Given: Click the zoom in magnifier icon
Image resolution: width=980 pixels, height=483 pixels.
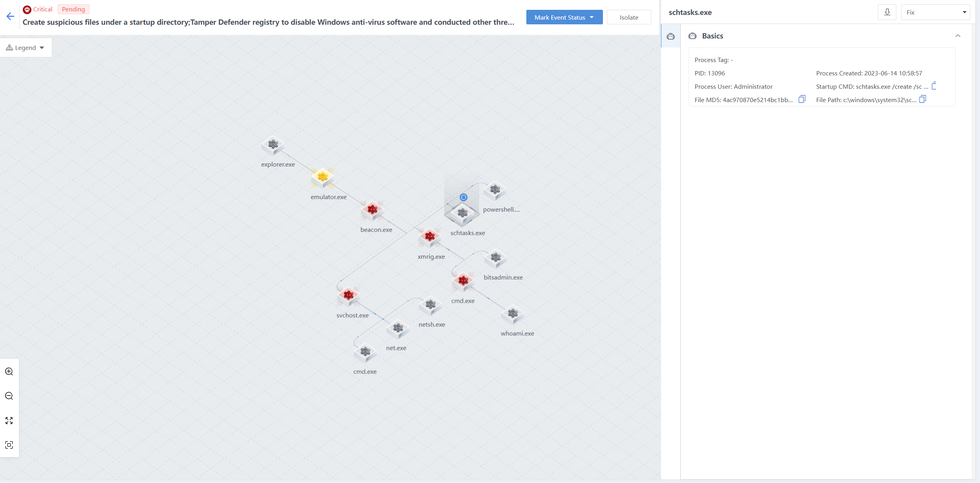Looking at the screenshot, I should pyautogui.click(x=9, y=371).
